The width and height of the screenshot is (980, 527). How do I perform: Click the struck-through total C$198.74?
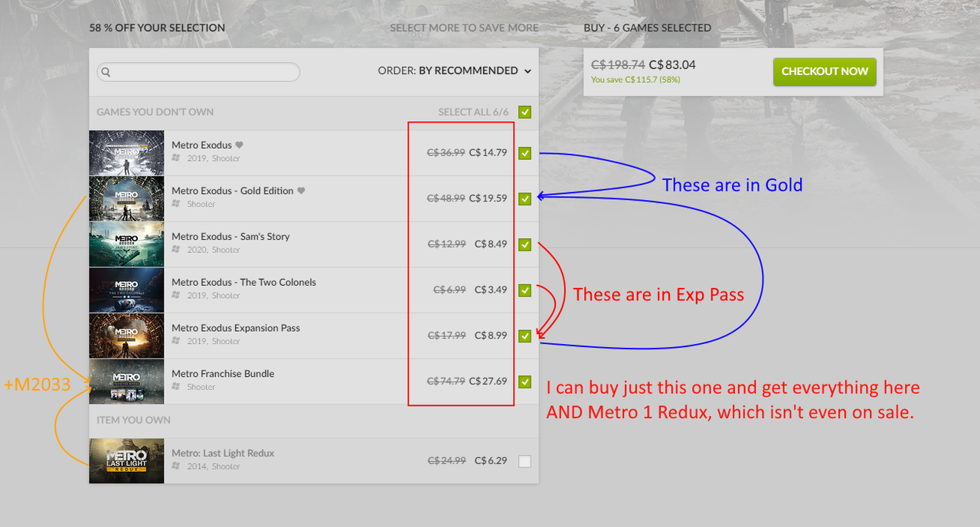(x=618, y=65)
